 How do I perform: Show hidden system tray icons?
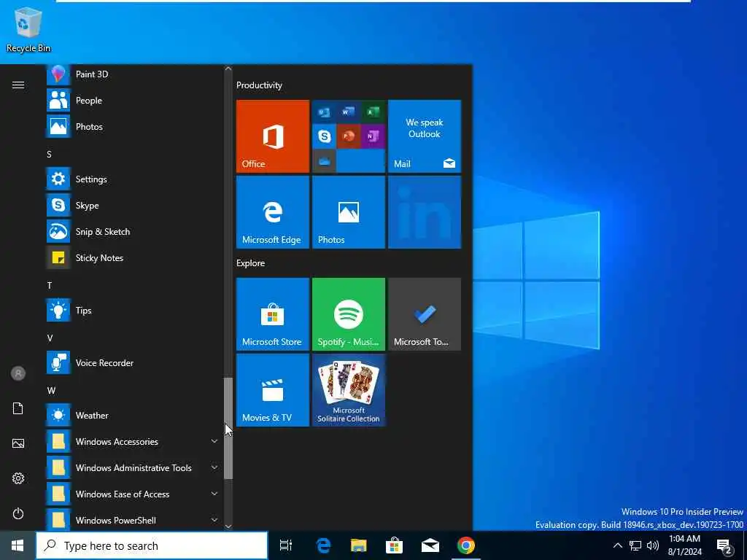[x=617, y=545]
